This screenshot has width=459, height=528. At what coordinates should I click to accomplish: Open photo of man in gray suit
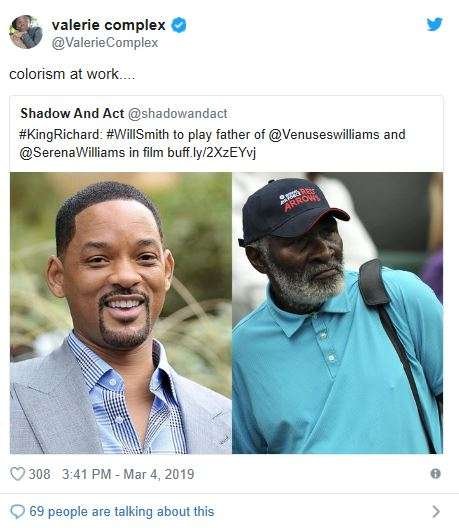pyautogui.click(x=121, y=313)
